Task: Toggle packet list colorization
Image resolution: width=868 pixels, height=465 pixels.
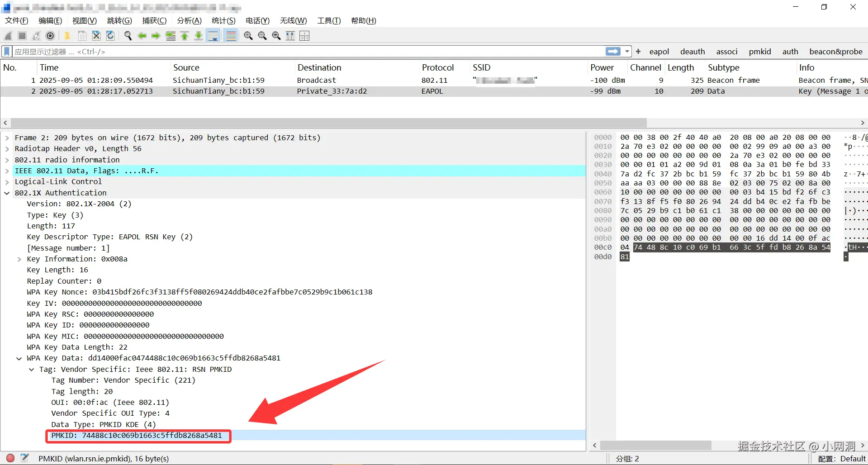Action: coord(231,36)
